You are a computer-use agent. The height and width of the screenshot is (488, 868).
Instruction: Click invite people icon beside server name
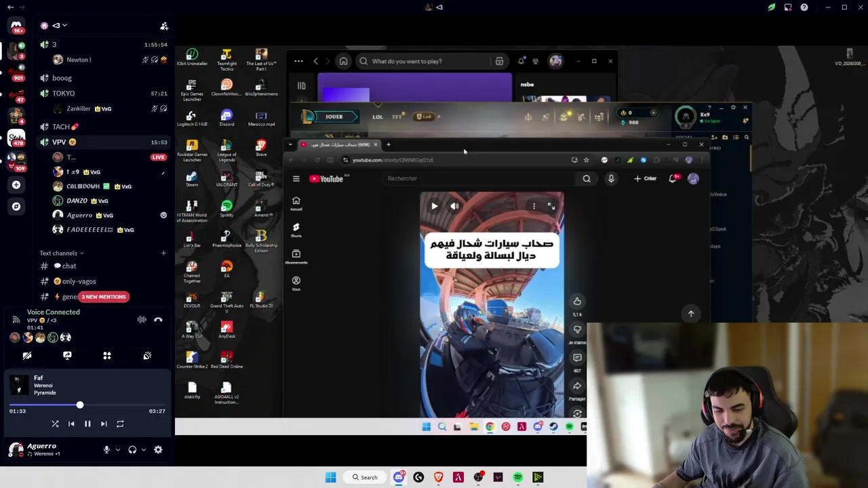pyautogui.click(x=164, y=26)
